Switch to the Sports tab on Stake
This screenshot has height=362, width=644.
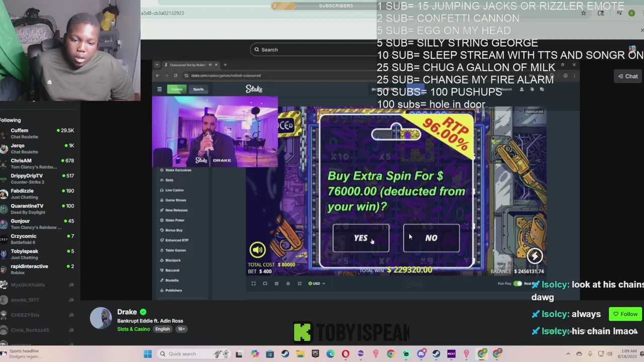[198, 89]
